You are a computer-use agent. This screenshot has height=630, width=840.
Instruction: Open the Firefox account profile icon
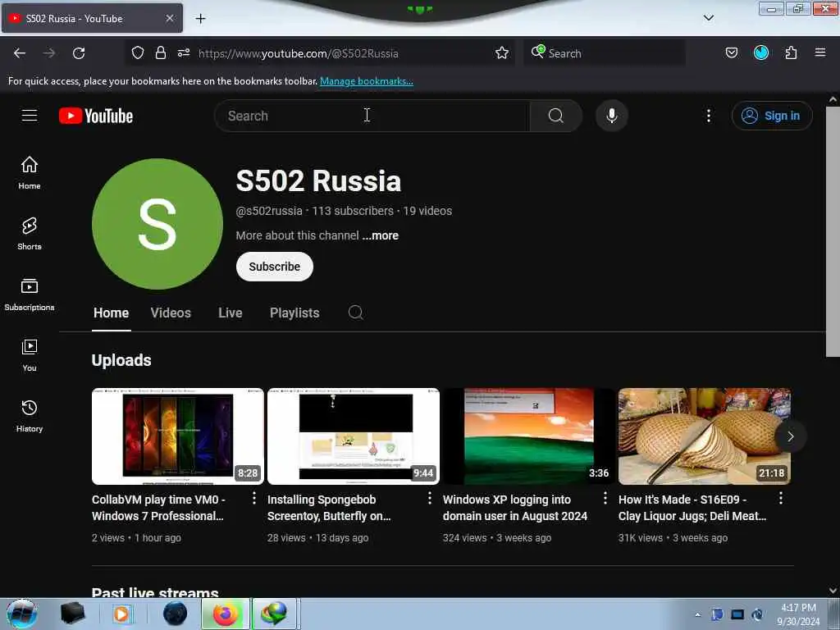(x=761, y=53)
